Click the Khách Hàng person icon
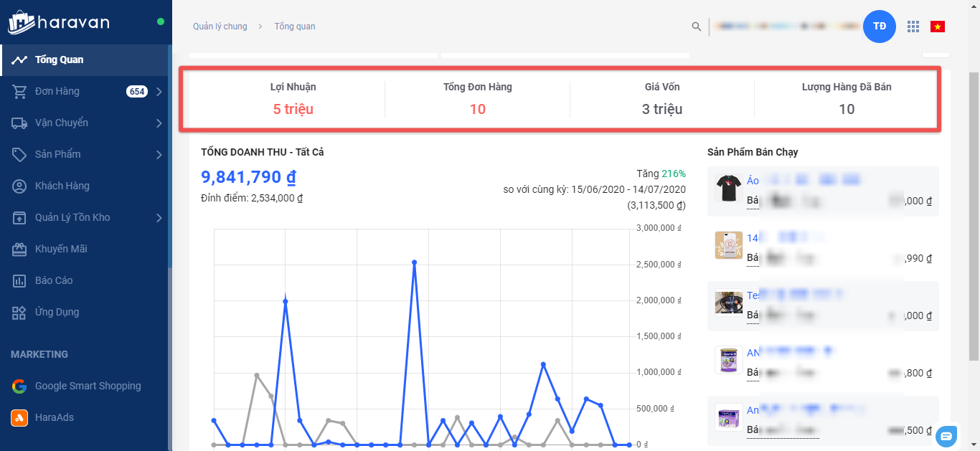The image size is (980, 451). click(x=19, y=186)
